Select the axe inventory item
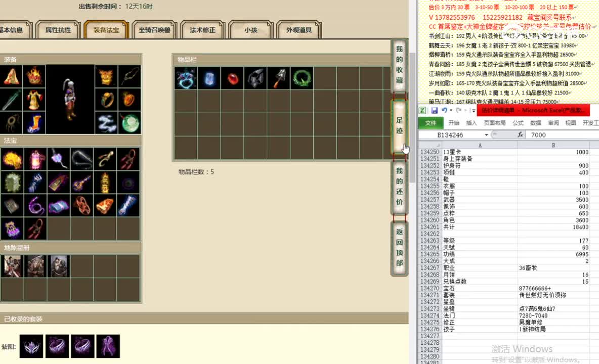 point(278,78)
